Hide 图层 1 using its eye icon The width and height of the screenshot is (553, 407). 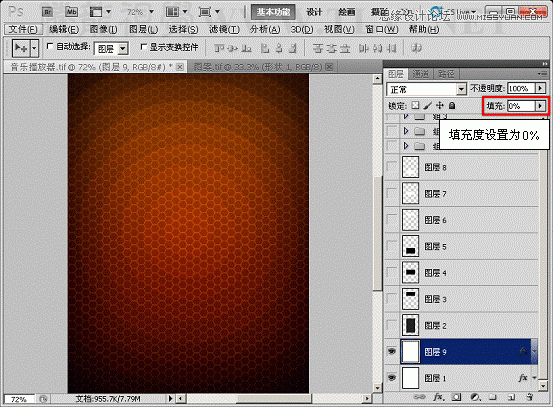(x=391, y=378)
